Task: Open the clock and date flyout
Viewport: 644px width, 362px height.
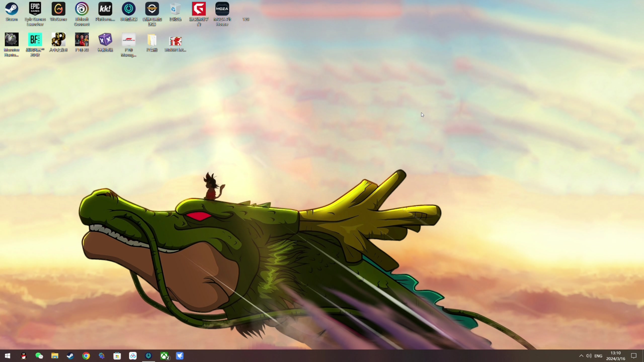Action: coord(615,356)
